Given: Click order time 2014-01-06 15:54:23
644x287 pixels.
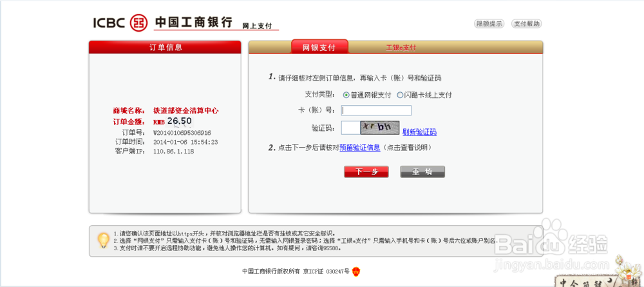Looking at the screenshot, I should [x=185, y=142].
